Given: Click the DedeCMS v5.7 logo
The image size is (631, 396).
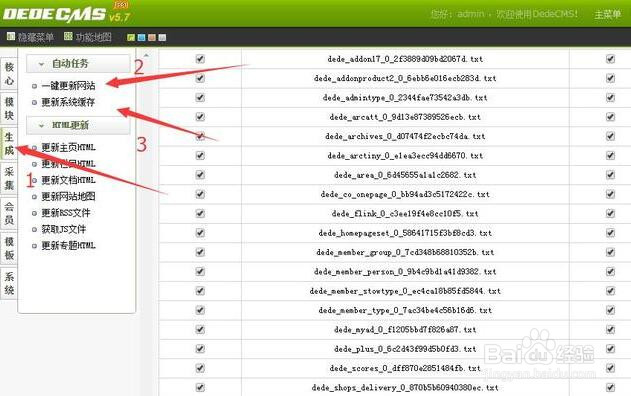Looking at the screenshot, I should click(x=66, y=13).
